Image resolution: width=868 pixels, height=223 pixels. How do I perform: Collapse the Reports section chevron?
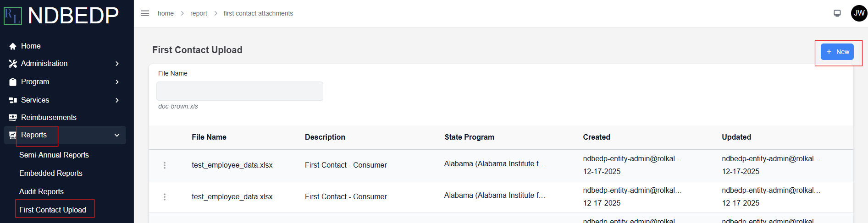coord(117,135)
